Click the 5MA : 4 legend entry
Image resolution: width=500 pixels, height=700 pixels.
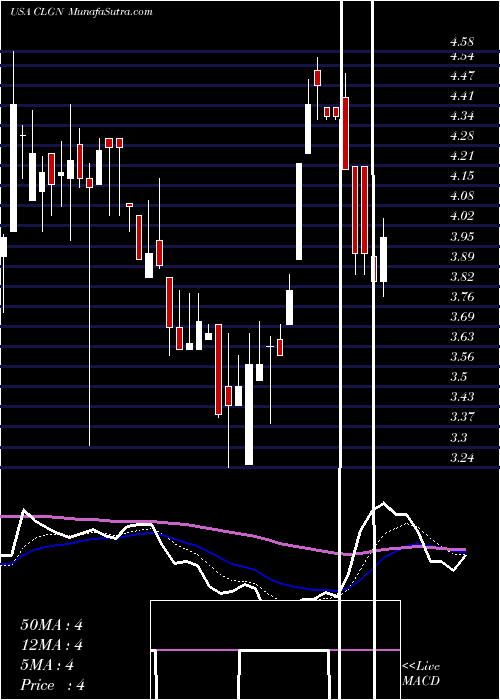pyautogui.click(x=47, y=665)
